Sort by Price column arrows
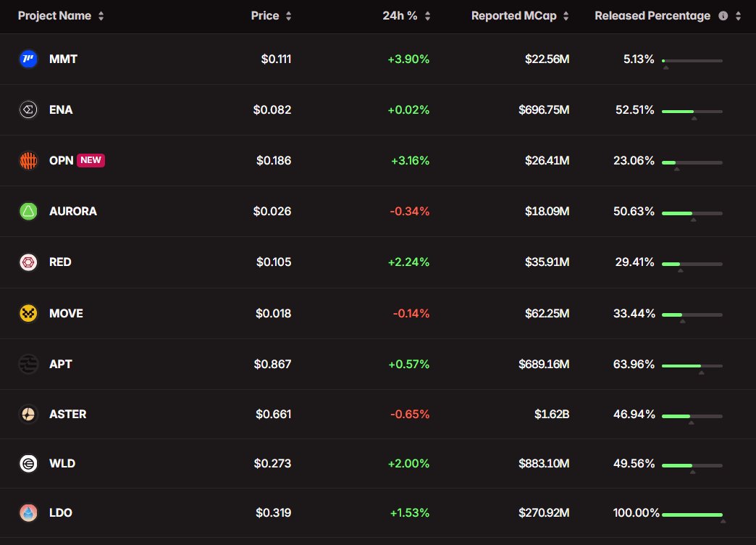 tap(289, 16)
